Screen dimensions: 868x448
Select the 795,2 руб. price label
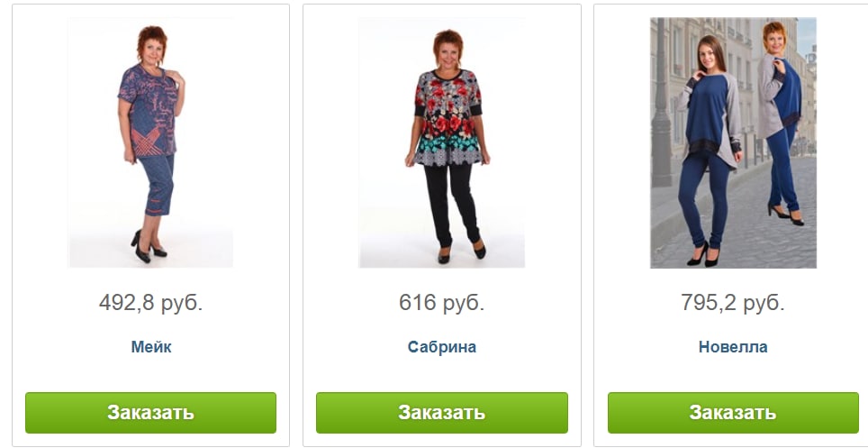tap(733, 303)
